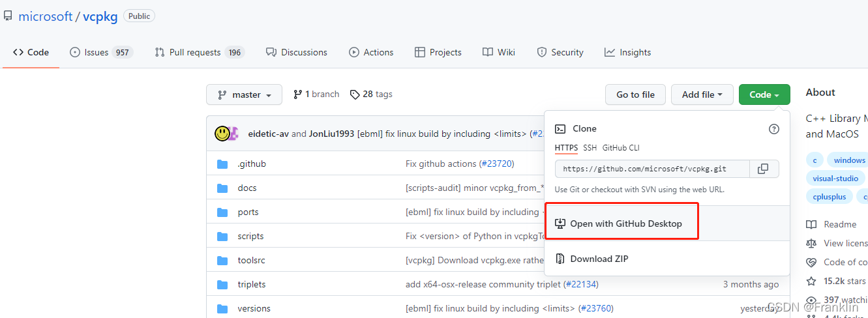Click the .github folder icon
This screenshot has height=318, width=868.
coord(222,164)
